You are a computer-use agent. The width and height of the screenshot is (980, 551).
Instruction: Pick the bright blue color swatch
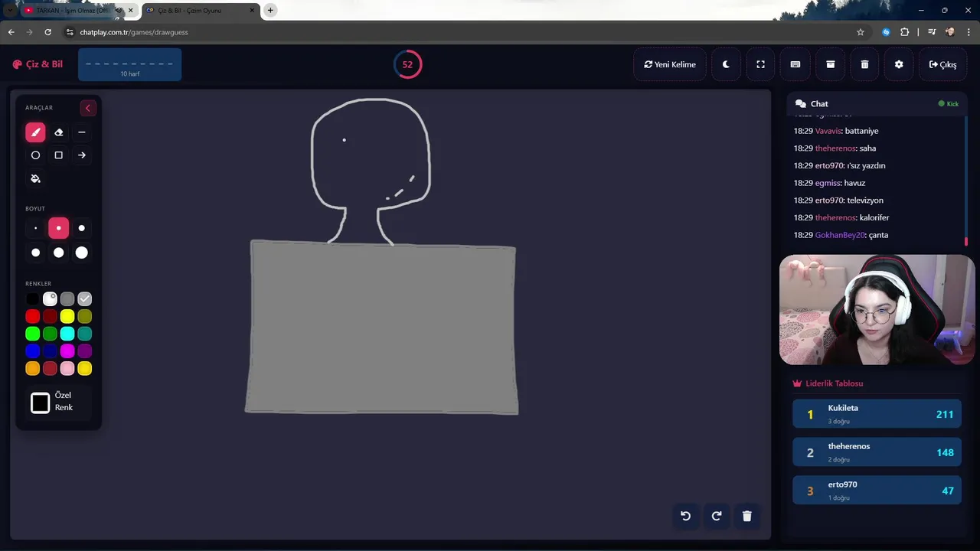[x=32, y=351]
